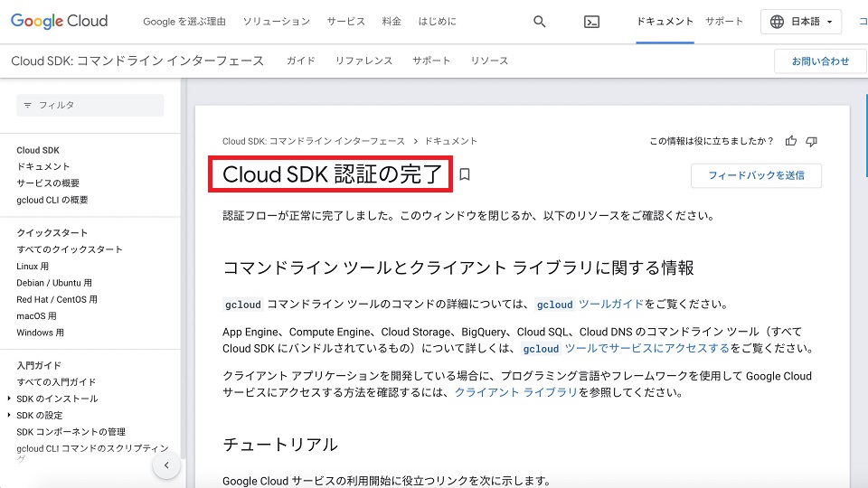Focus the フィルタ input field
The image size is (868, 488).
tap(90, 105)
